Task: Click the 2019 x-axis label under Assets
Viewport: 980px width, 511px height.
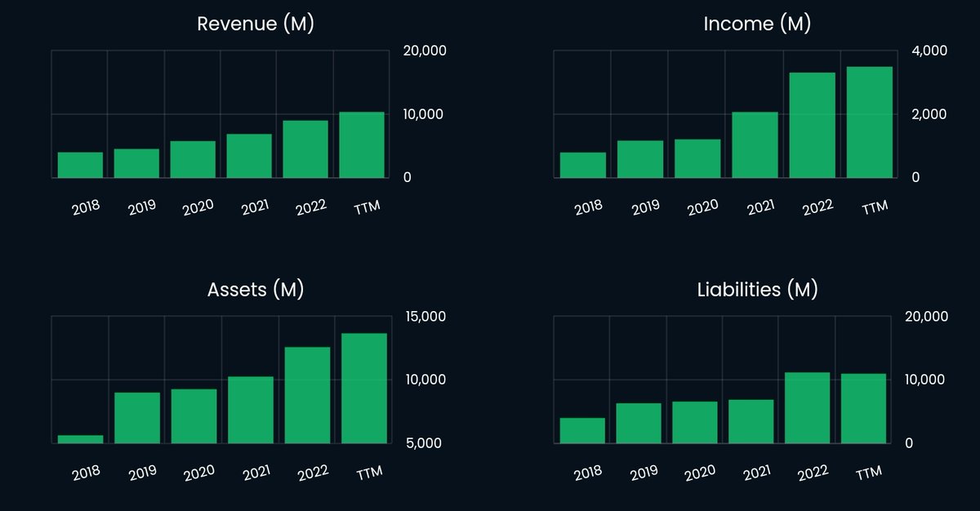Action: pyautogui.click(x=143, y=473)
